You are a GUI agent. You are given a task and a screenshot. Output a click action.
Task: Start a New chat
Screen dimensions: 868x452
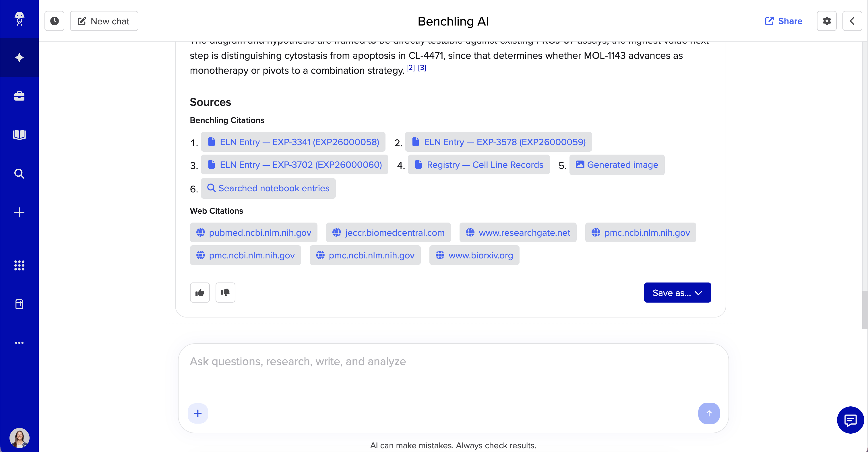coord(104,21)
